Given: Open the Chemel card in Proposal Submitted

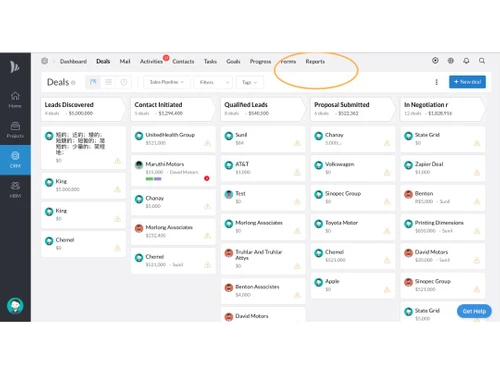Looking at the screenshot, I should tap(353, 256).
